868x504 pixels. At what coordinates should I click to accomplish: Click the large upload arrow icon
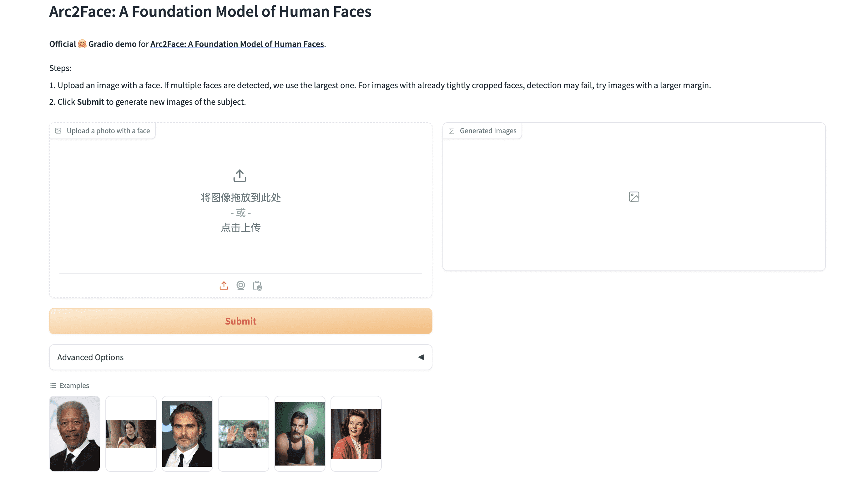click(240, 176)
